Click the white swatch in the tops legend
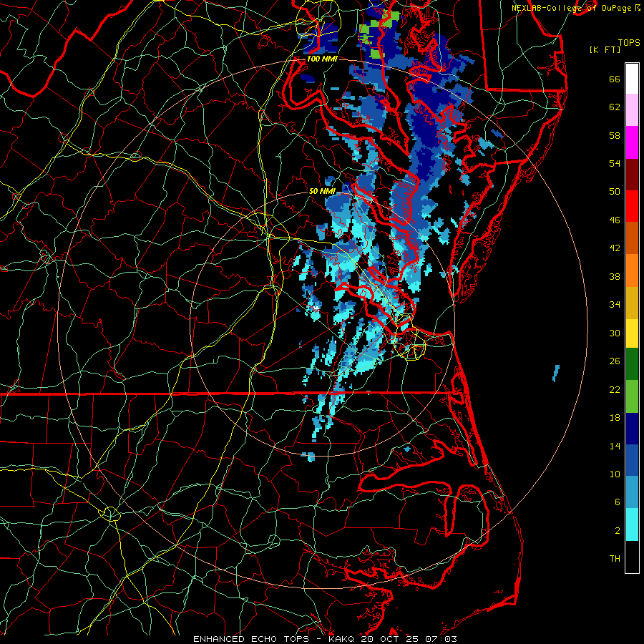 pos(632,79)
